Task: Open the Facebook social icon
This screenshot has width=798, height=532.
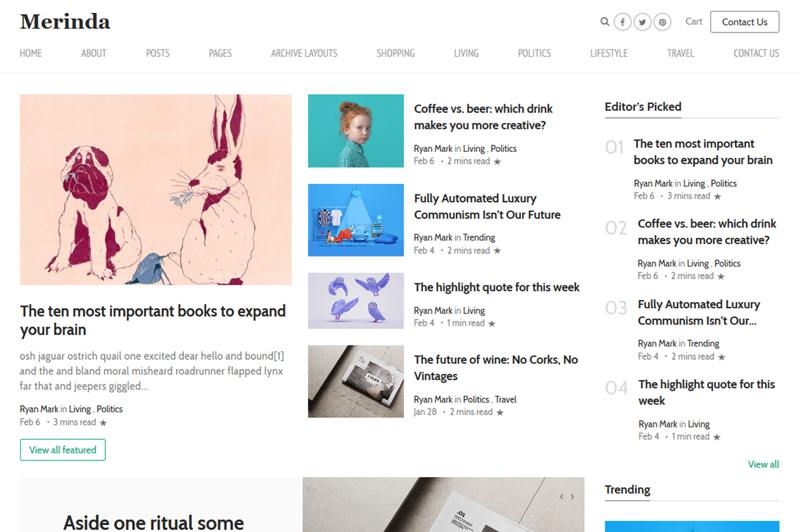Action: pos(622,22)
